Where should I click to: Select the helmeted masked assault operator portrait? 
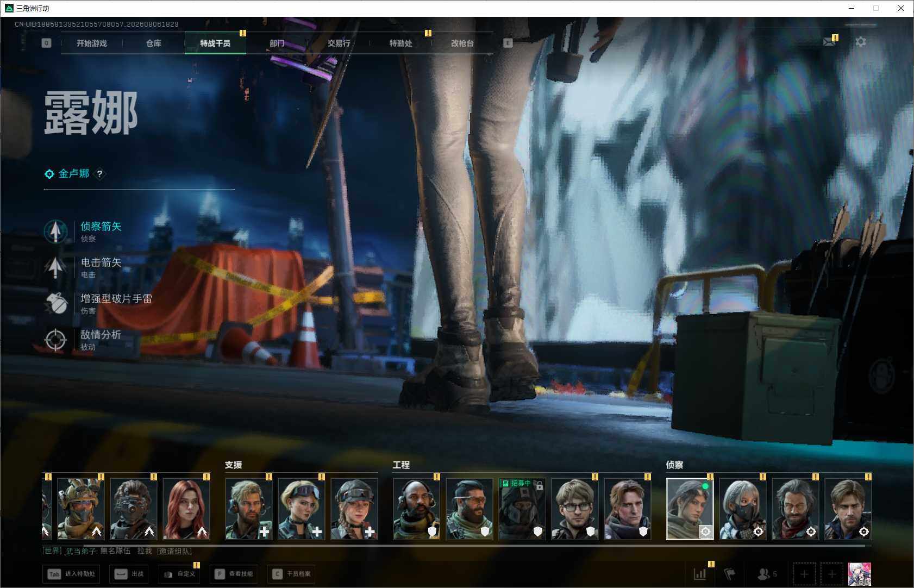tap(81, 509)
